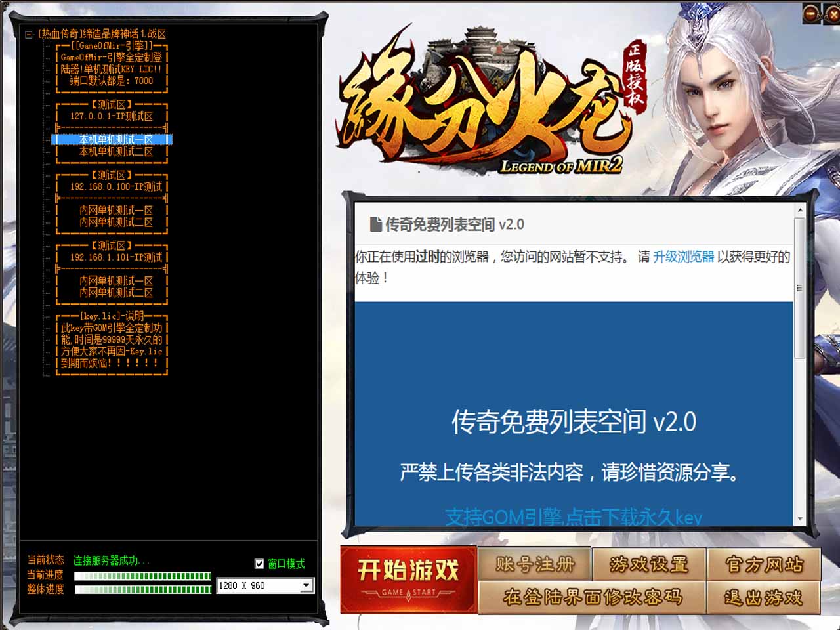The width and height of the screenshot is (840, 630).
Task: Open 账号注册 account registration
Action: (535, 564)
